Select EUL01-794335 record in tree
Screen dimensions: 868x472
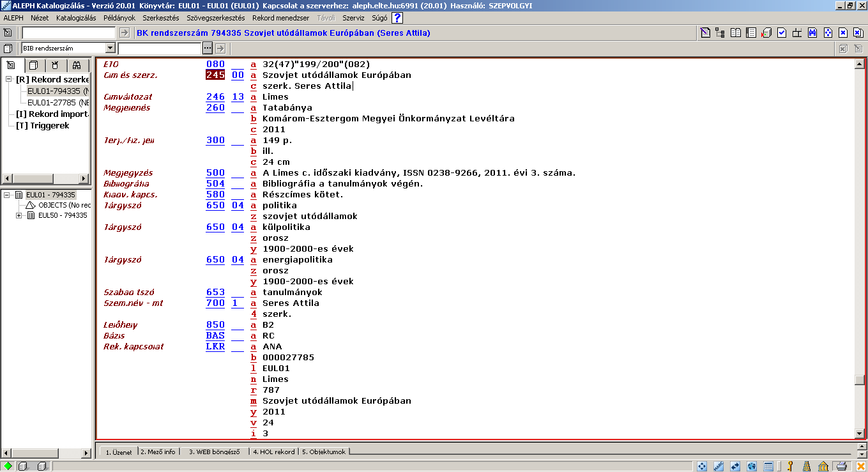[x=58, y=91]
